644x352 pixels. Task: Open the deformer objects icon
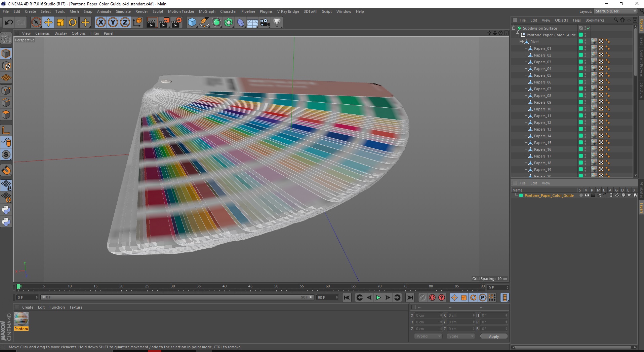241,23
